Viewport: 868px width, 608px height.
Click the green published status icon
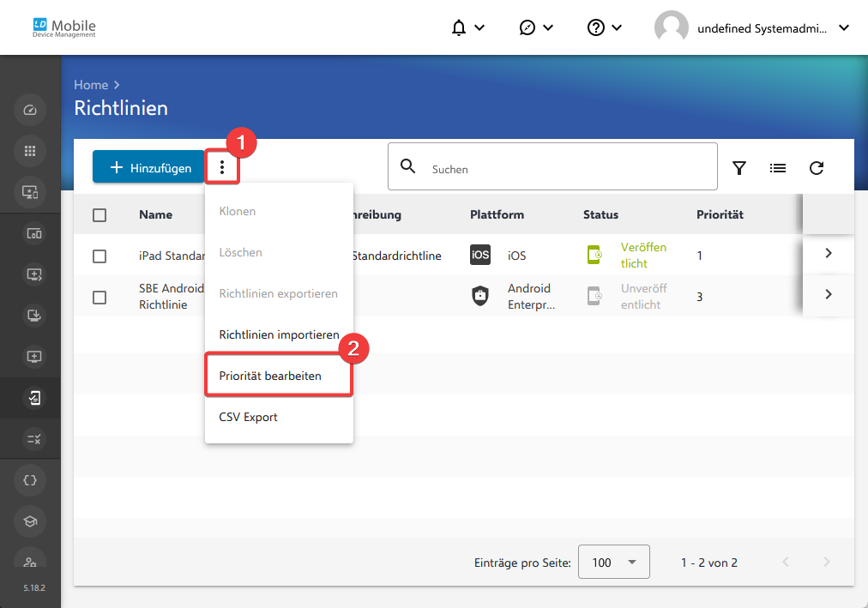click(x=594, y=255)
